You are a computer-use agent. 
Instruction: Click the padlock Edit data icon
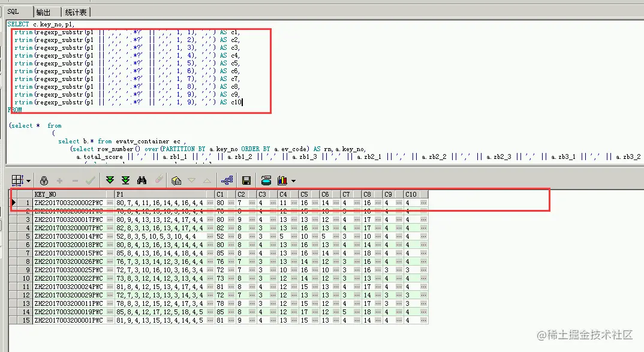coord(44,180)
